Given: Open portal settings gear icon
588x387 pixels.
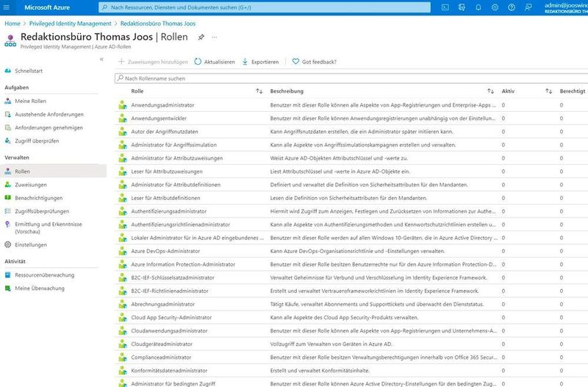Looking at the screenshot, I should [495, 7].
